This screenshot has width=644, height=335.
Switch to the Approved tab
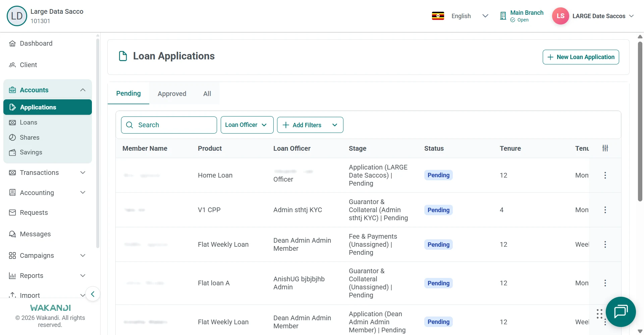point(172,94)
